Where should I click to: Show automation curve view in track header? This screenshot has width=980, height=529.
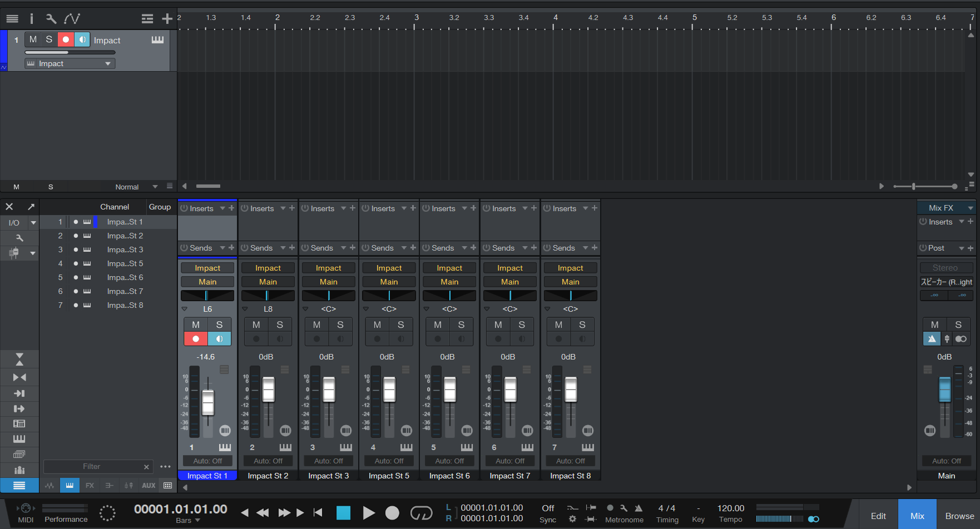[72, 19]
